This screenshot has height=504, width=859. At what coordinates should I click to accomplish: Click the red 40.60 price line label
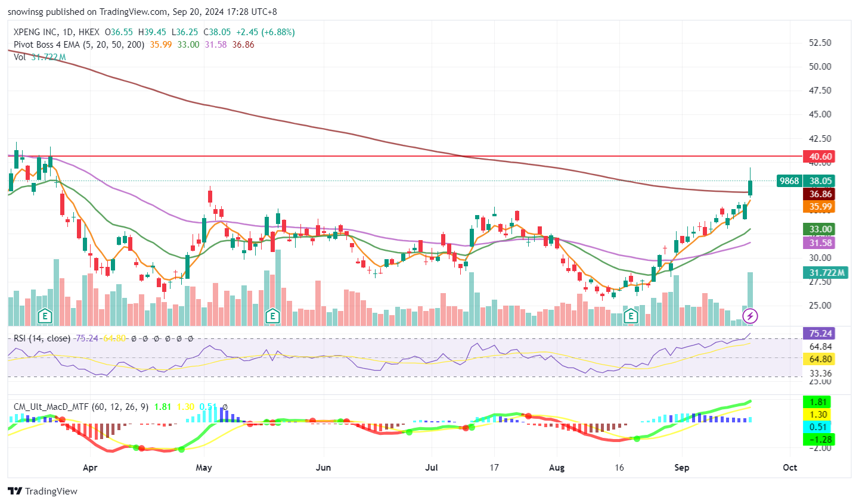[x=820, y=157]
